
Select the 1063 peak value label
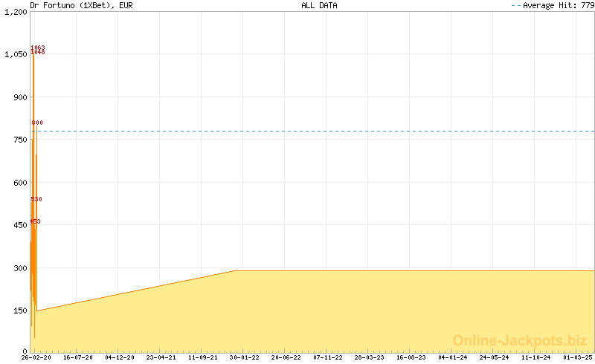pos(38,48)
